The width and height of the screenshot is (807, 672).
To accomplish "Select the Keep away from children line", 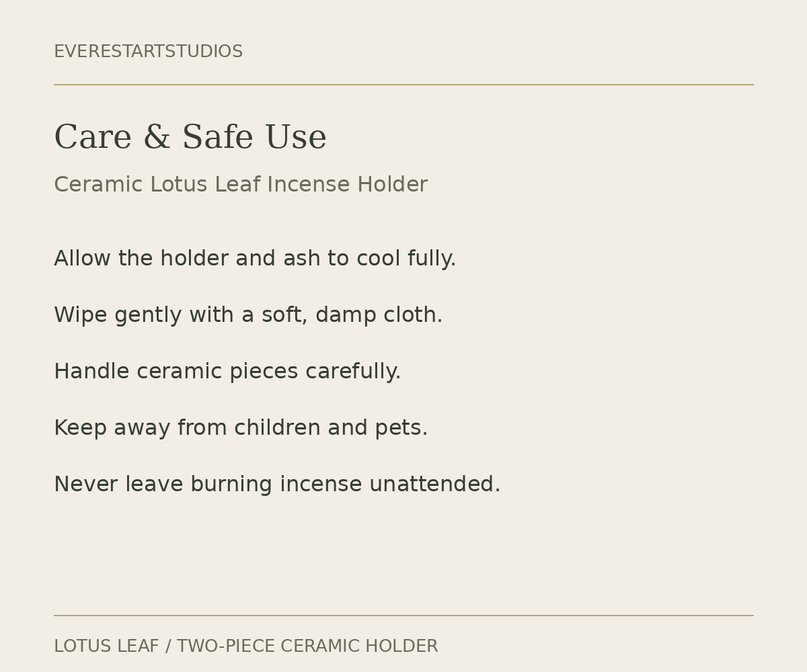I will pyautogui.click(x=241, y=428).
